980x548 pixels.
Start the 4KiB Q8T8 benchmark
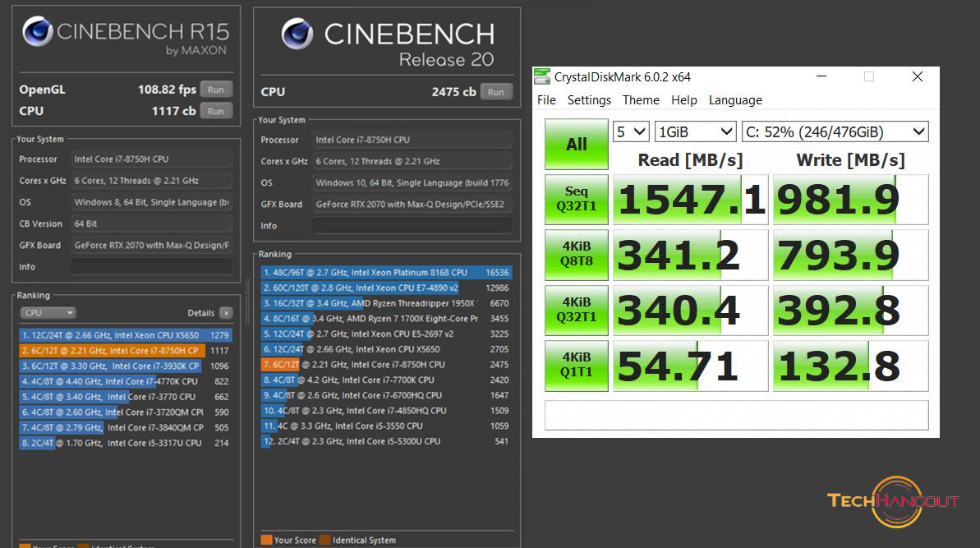coord(576,254)
